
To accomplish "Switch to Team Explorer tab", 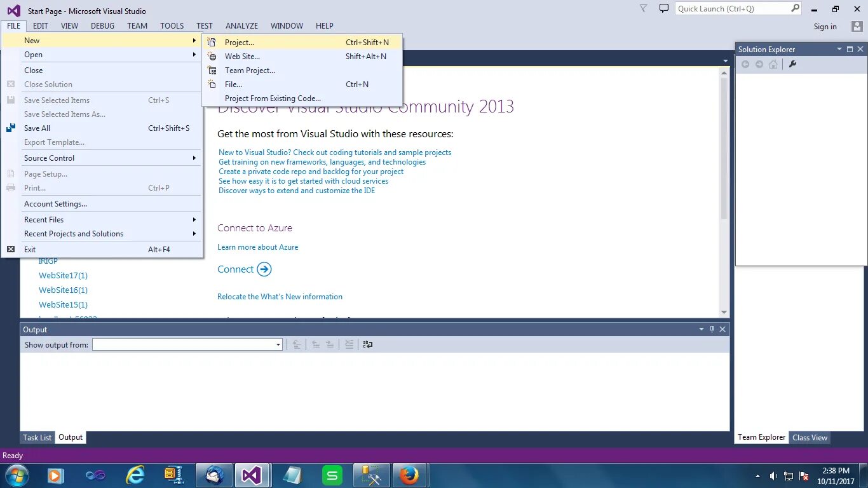I will (x=762, y=438).
